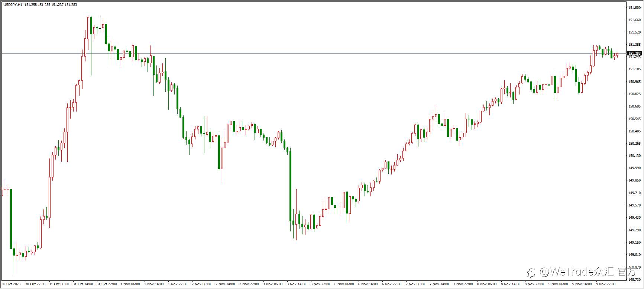The width and height of the screenshot is (644, 289).
Task: Click the 151.800 price axis label
Action: point(634,7)
